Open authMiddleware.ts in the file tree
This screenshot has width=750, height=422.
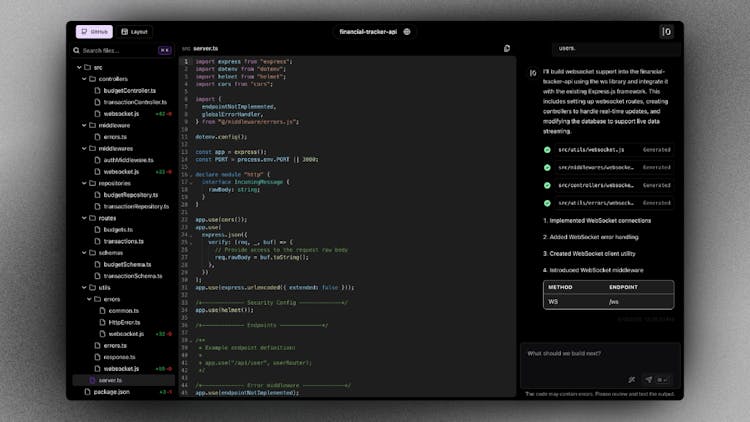click(129, 160)
